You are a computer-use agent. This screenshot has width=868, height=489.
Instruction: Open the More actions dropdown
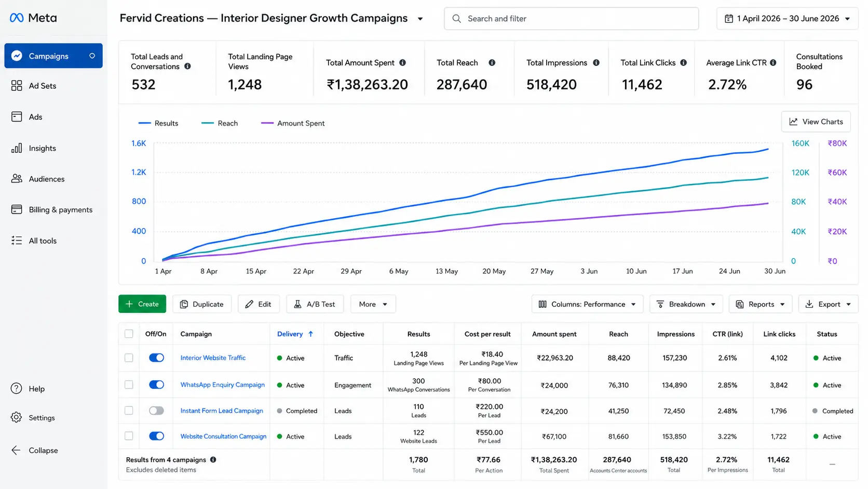click(373, 305)
